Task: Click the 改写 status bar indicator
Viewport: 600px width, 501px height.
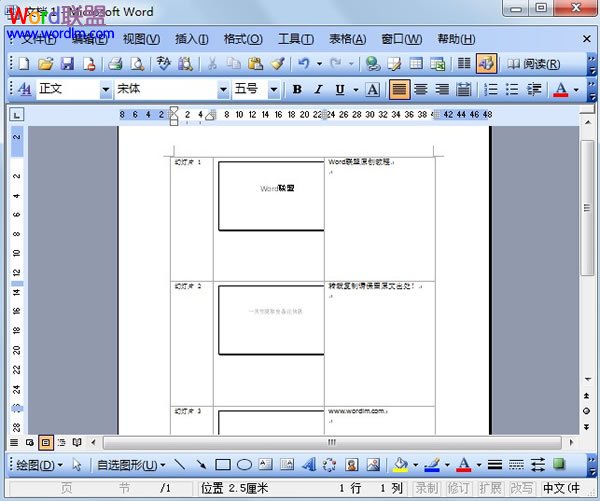Action: [x=521, y=488]
